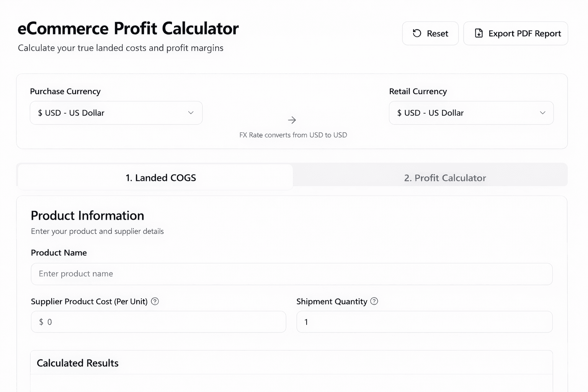The height and width of the screenshot is (392, 588).
Task: Expand the USD - US Dollar retail currency list
Action: point(471,113)
